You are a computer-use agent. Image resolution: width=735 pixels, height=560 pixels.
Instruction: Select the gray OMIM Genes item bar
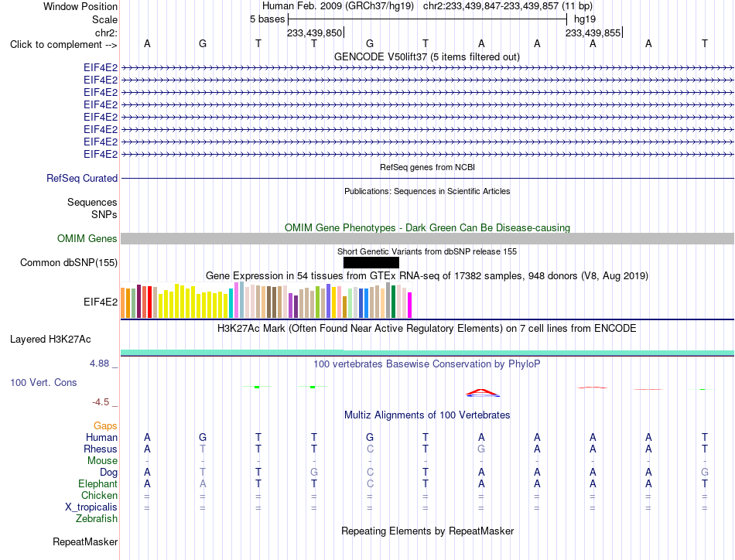click(x=427, y=238)
